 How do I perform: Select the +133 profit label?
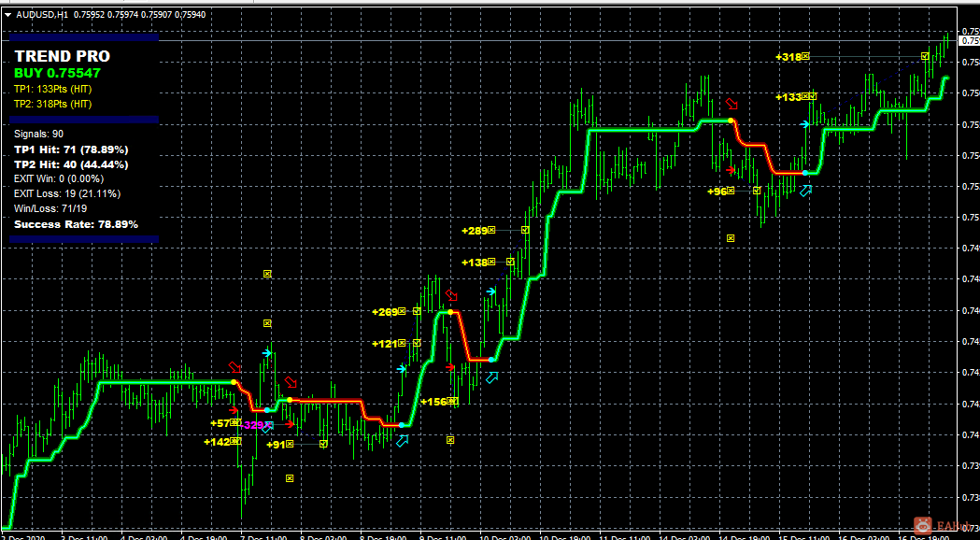[x=788, y=97]
